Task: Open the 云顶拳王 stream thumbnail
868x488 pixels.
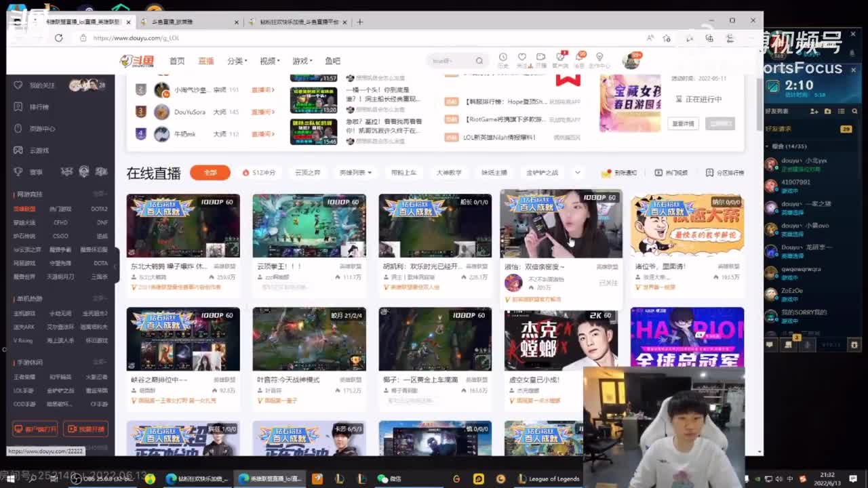Action: pyautogui.click(x=309, y=226)
